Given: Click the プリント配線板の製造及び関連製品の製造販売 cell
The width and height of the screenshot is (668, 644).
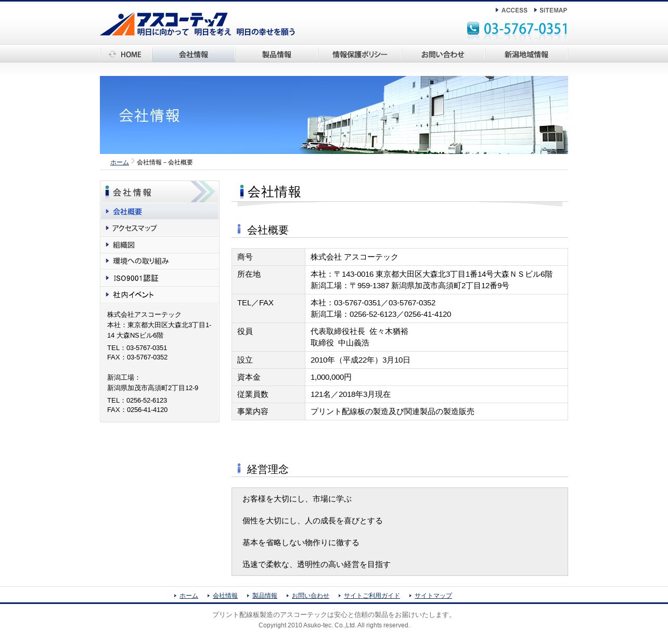Looking at the screenshot, I should (436, 411).
